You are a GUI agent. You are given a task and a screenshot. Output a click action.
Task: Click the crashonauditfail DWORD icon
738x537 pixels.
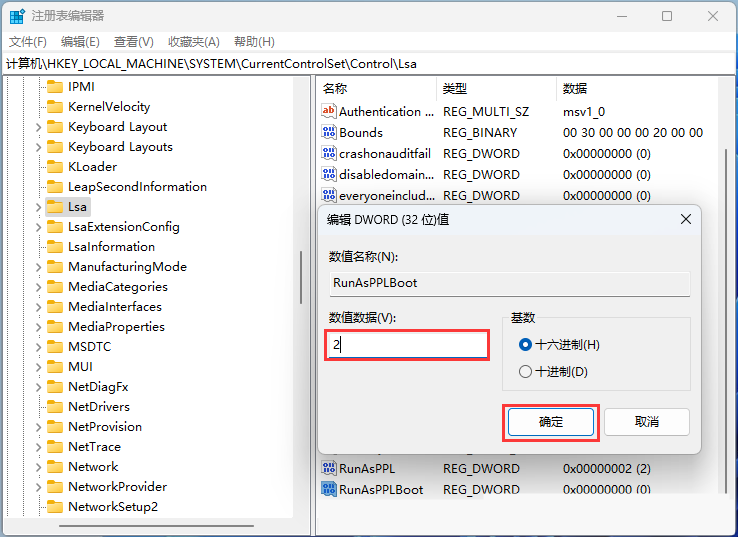pyautogui.click(x=329, y=153)
